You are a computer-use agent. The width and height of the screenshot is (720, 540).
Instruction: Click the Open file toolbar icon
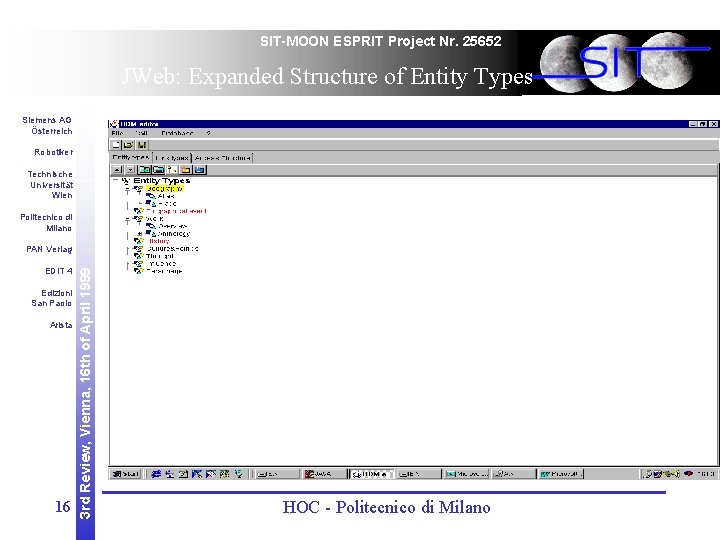128,145
